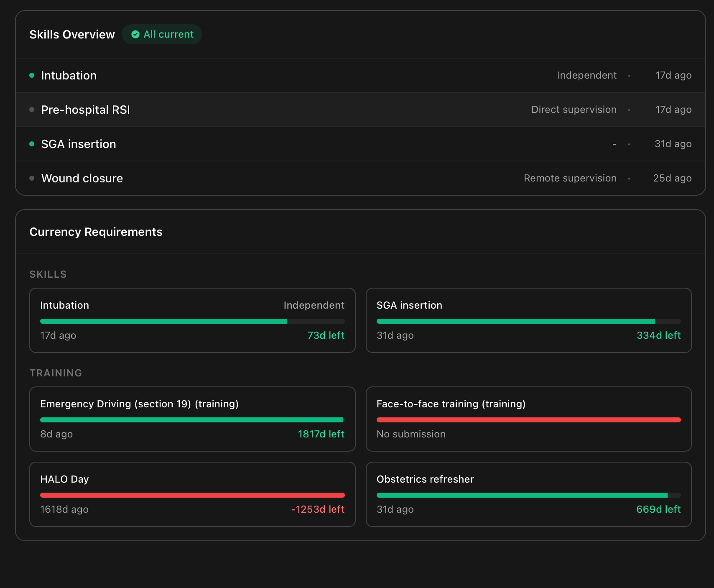The image size is (714, 588).
Task: Toggle the Wound closure currency indicator
Action: [x=32, y=178]
